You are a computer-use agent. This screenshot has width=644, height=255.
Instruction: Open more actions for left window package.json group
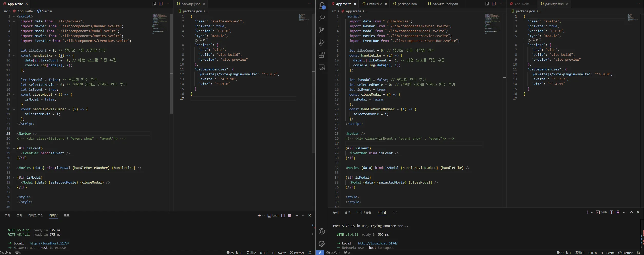point(310,4)
